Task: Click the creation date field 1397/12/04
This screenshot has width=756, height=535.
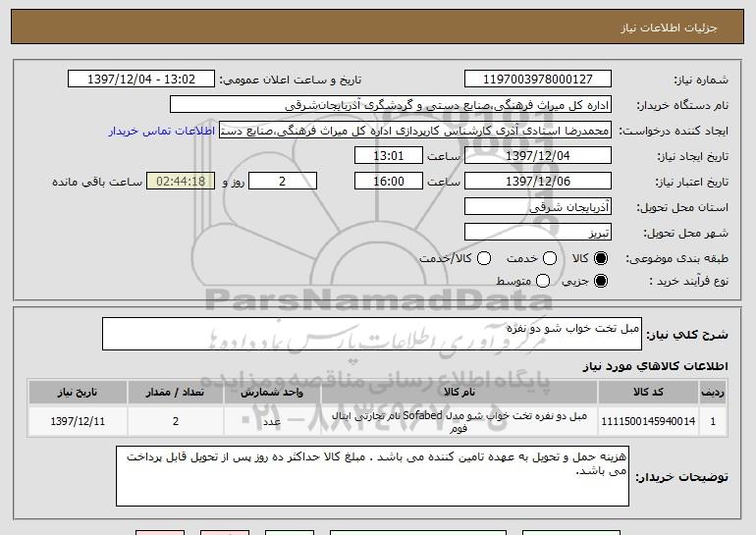Action: tap(538, 156)
